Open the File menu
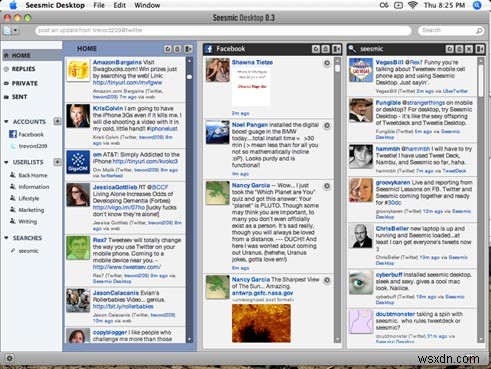The width and height of the screenshot is (491, 369). tap(99, 5)
